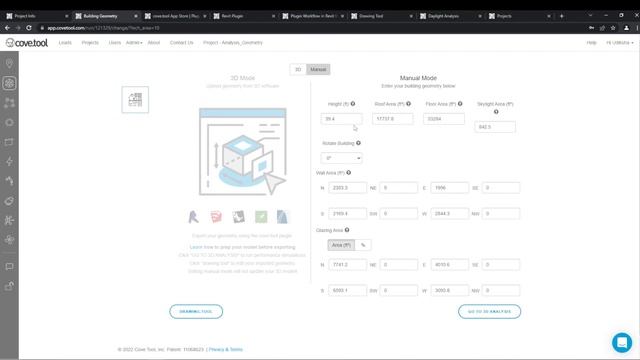Click the padlock icon at sidebar bottom
Screen dimensions: 640x360
[x=9, y=286]
